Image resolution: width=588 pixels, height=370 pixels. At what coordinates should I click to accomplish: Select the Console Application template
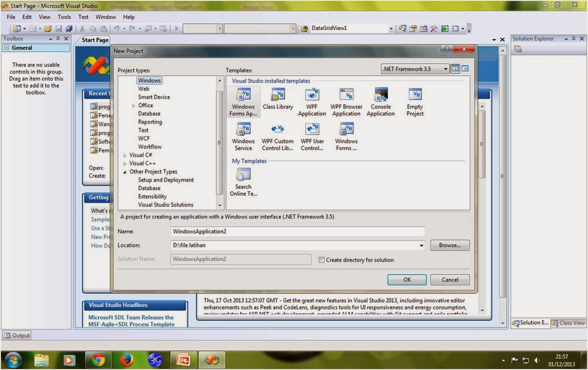click(x=381, y=102)
